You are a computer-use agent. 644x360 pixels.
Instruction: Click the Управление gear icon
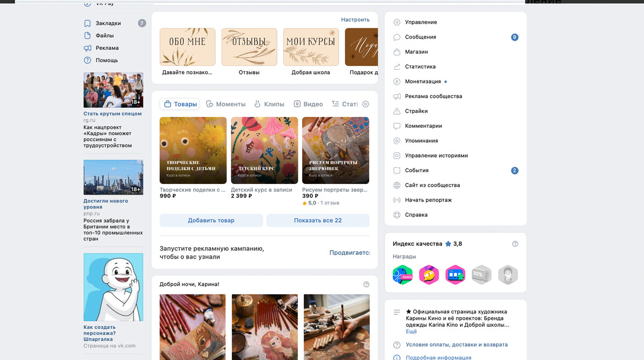[397, 23]
